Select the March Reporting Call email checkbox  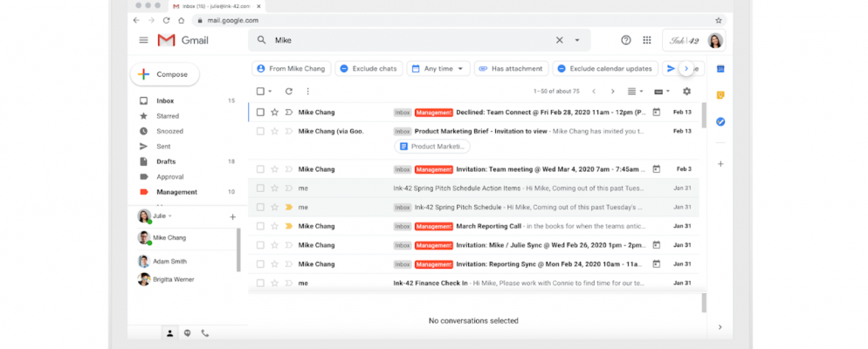click(260, 226)
